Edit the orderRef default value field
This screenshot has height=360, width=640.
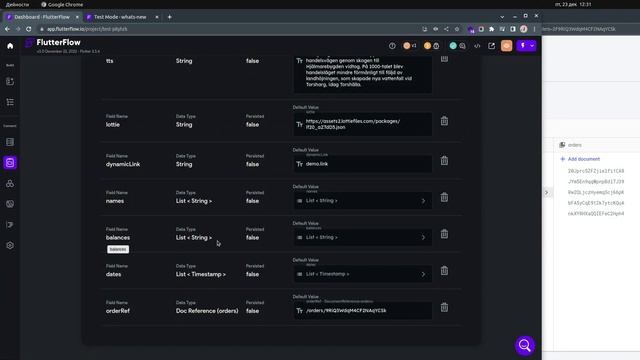click(362, 311)
